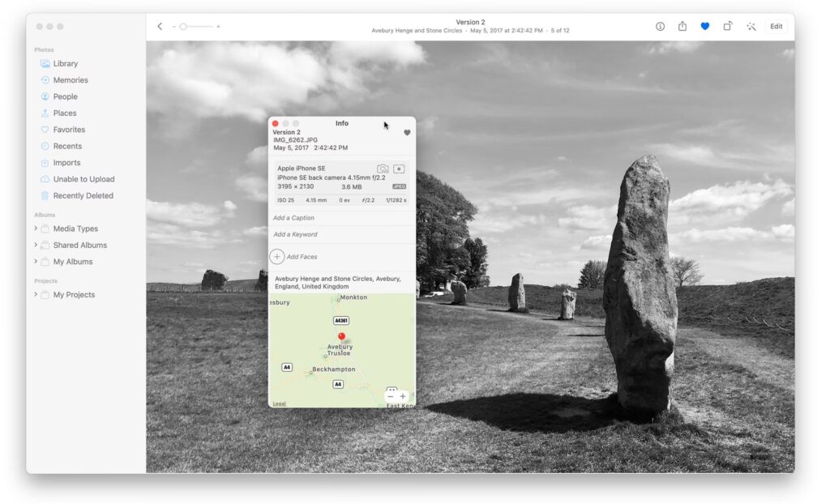
Task: Open Recently Deleted in the sidebar
Action: [83, 196]
